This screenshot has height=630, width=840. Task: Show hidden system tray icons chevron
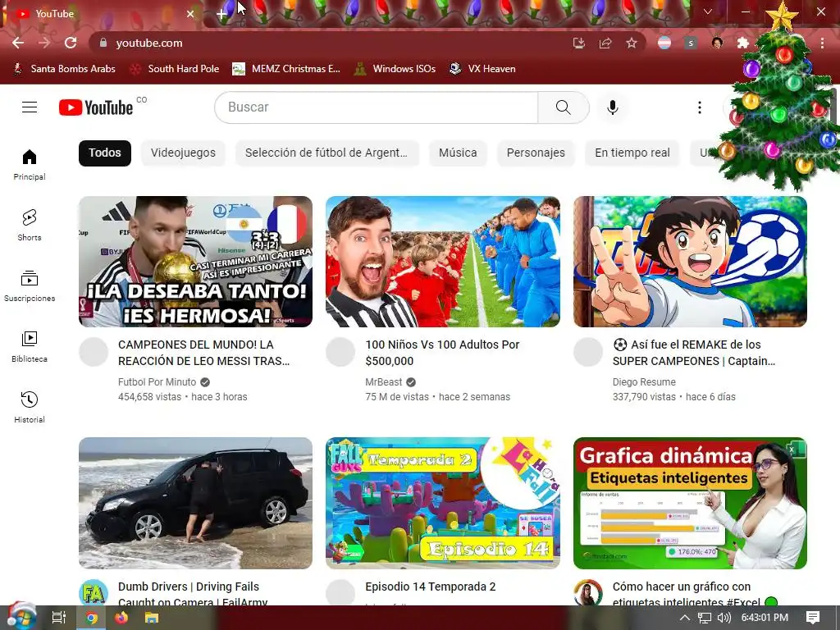coord(685,618)
